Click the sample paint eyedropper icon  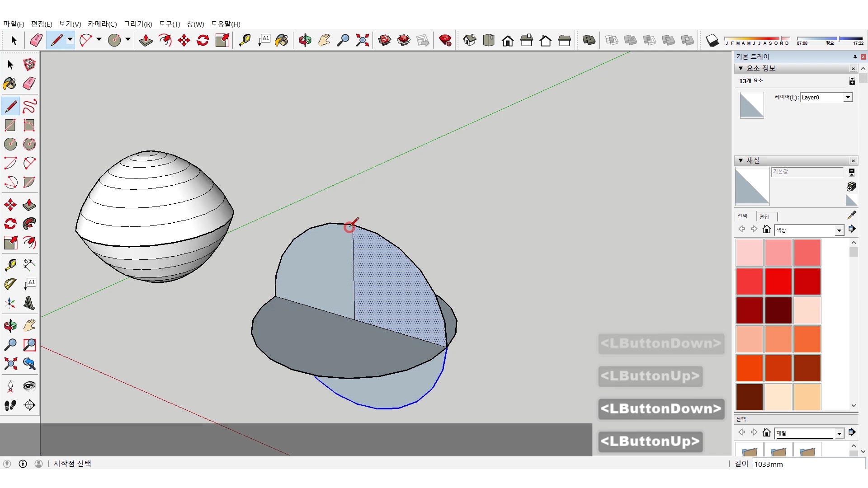coord(851,216)
